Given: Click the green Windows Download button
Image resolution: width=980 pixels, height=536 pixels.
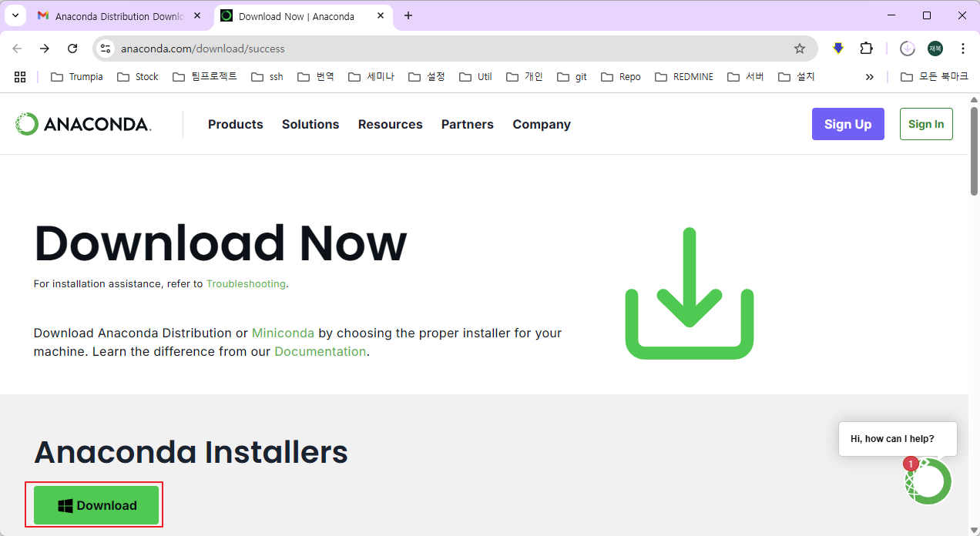Looking at the screenshot, I should pos(96,505).
